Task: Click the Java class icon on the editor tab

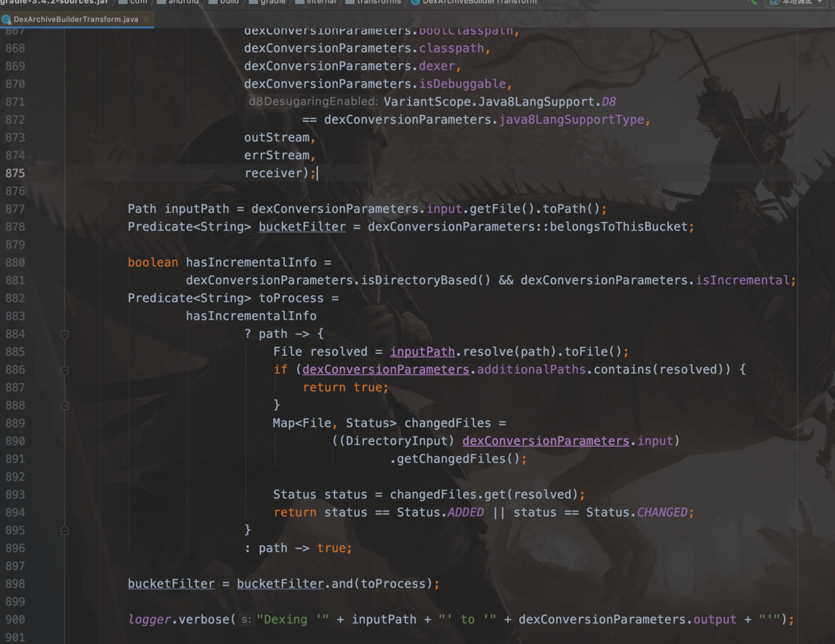Action: pos(7,19)
